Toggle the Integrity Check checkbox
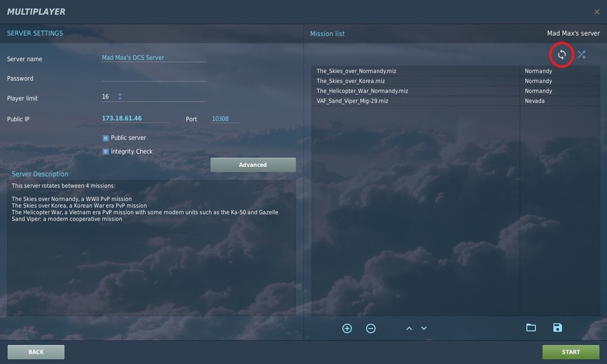This screenshot has height=364, width=607. (x=105, y=152)
